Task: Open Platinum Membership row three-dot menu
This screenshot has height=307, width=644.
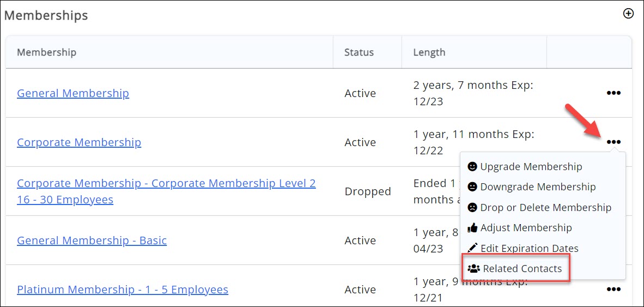Action: (613, 290)
